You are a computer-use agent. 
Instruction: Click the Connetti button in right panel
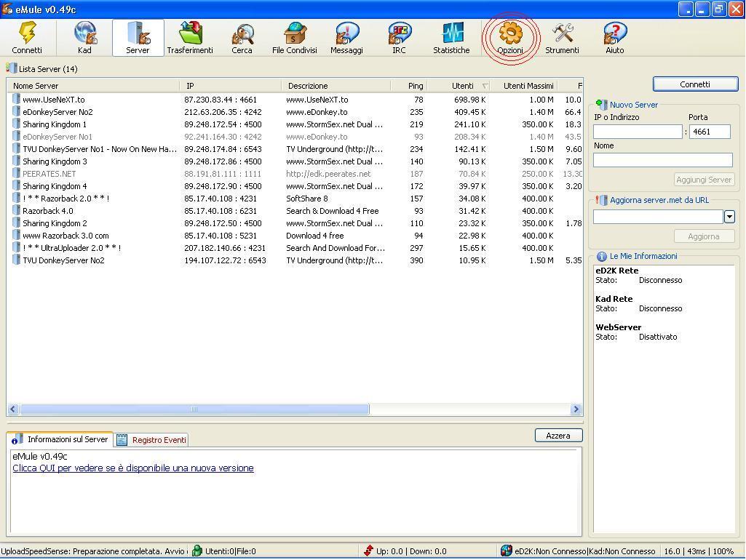click(x=695, y=84)
